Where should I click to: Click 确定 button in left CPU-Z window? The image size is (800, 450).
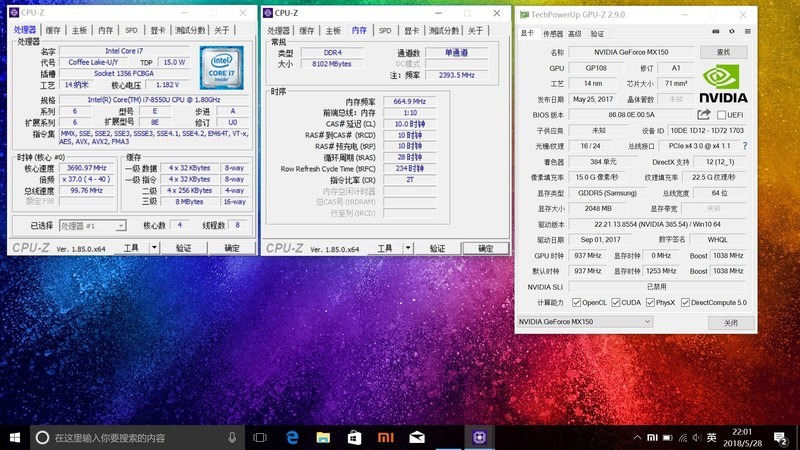(x=232, y=248)
